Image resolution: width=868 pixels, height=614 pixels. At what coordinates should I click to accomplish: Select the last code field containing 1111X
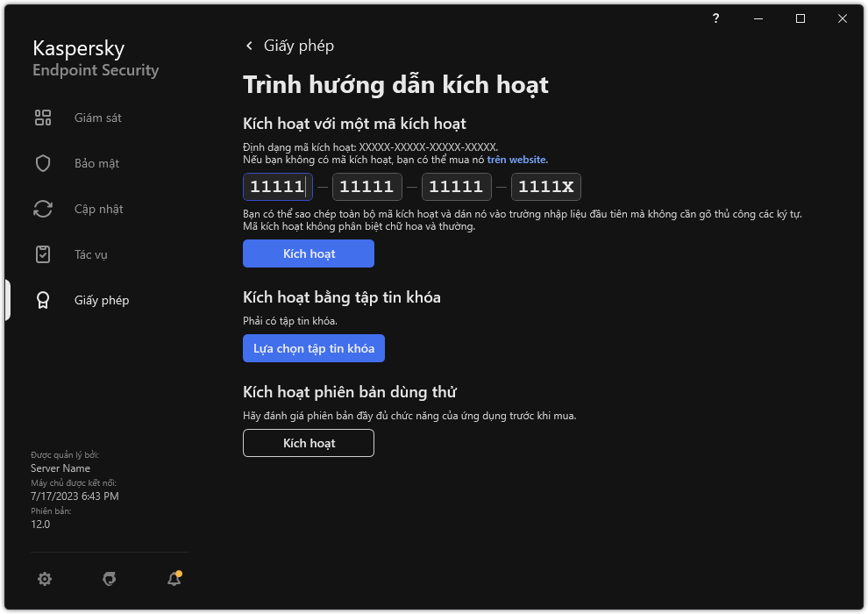click(545, 186)
